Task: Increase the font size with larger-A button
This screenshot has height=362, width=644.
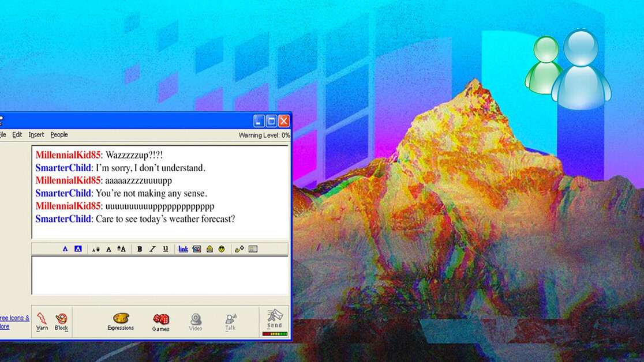Action: (x=121, y=249)
